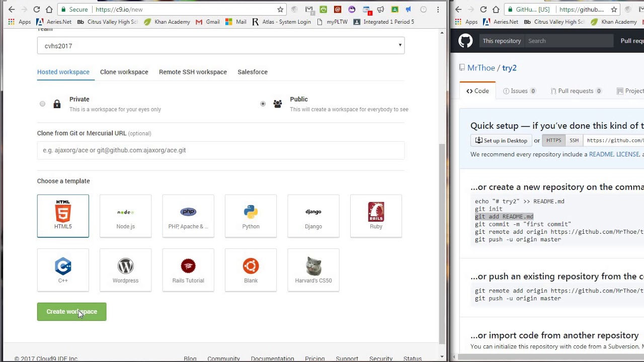This screenshot has width=644, height=362.
Task: Click Set up in Desktop on GitHub
Action: (501, 140)
